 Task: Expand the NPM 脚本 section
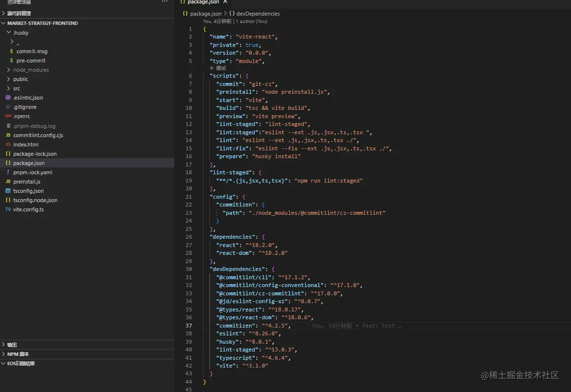[87, 354]
